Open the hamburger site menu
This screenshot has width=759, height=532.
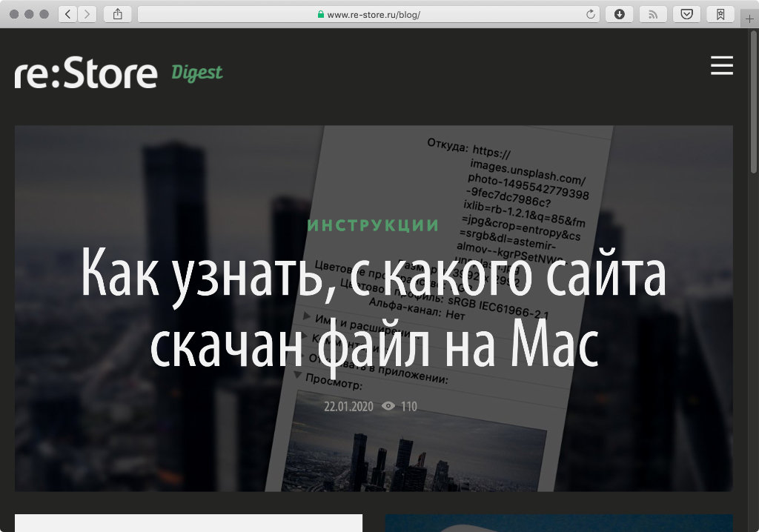point(721,65)
